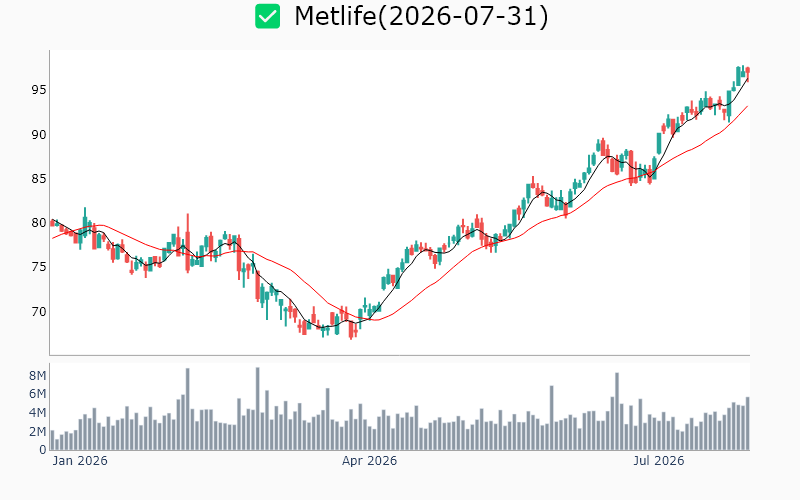Click the 8M volume axis label

pyautogui.click(x=37, y=376)
